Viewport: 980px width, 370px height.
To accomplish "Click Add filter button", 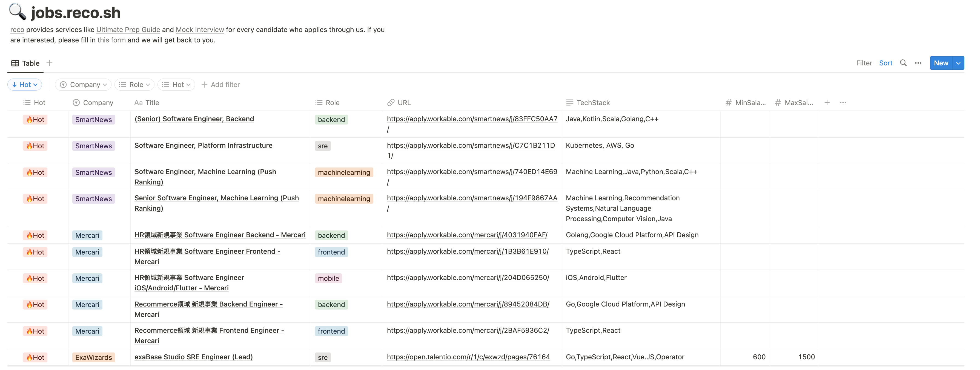I will (x=221, y=85).
